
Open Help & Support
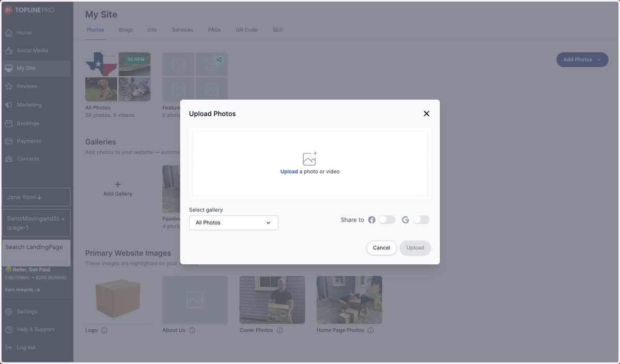click(36, 329)
